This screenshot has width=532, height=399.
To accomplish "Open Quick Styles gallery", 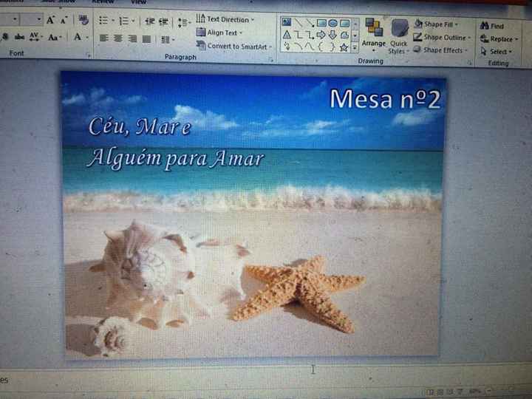I will pyautogui.click(x=399, y=36).
